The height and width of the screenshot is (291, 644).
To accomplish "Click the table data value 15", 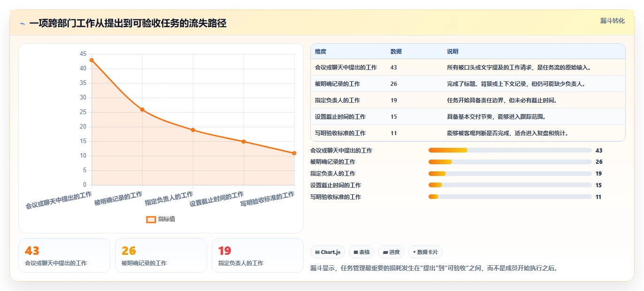I will (393, 117).
